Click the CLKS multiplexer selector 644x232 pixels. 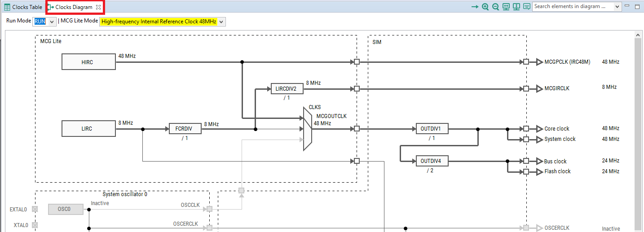tap(307, 129)
